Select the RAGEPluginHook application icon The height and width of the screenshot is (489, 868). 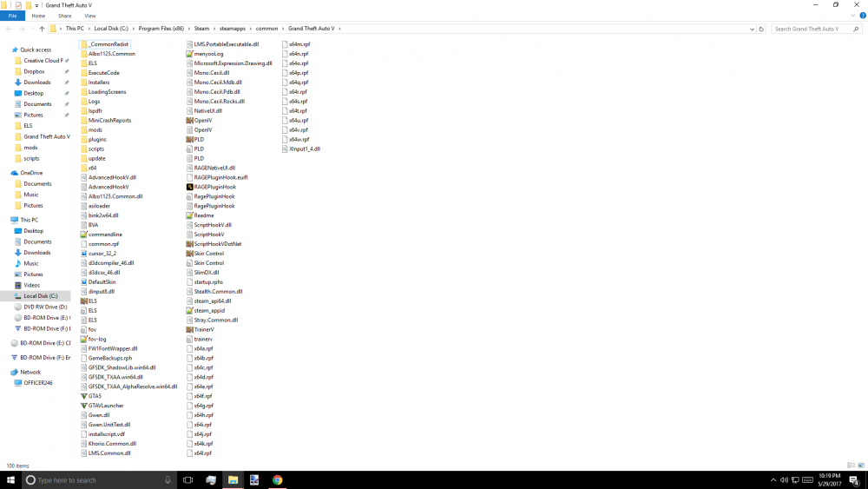189,187
